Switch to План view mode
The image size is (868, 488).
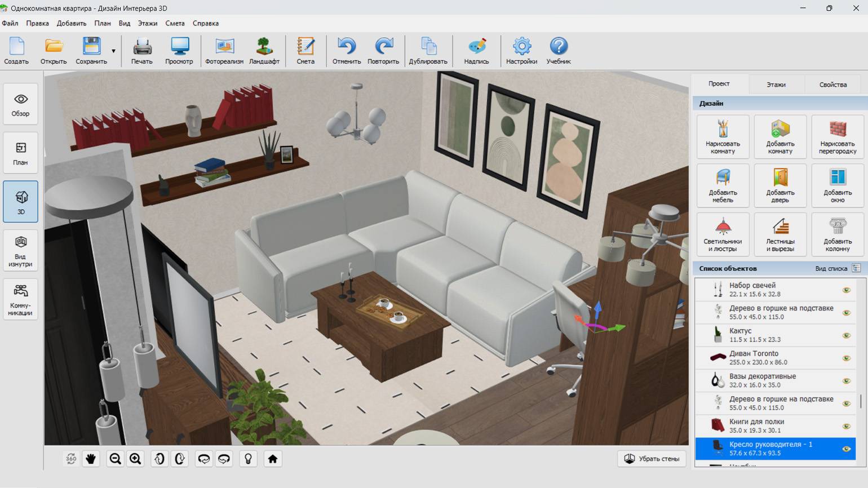20,153
